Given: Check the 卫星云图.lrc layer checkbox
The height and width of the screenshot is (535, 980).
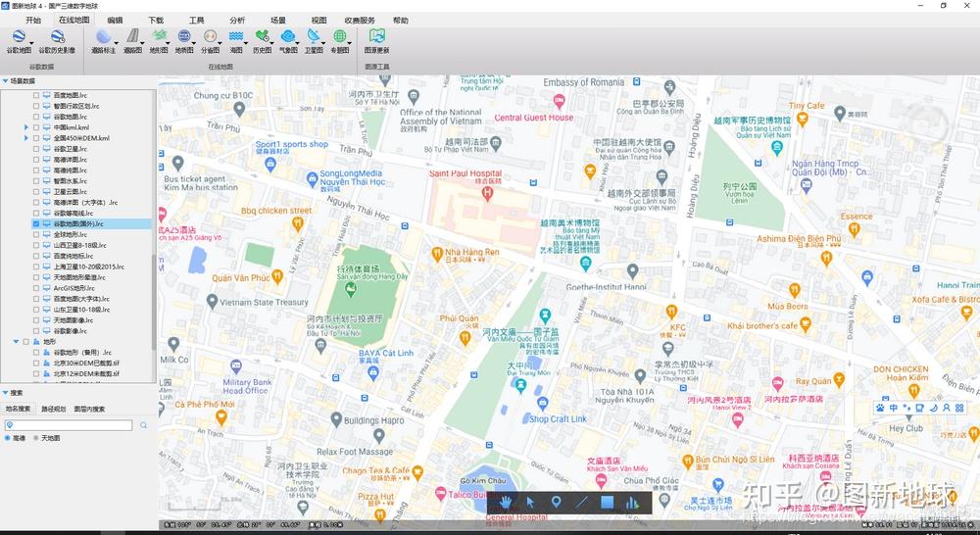Looking at the screenshot, I should pyautogui.click(x=36, y=192).
